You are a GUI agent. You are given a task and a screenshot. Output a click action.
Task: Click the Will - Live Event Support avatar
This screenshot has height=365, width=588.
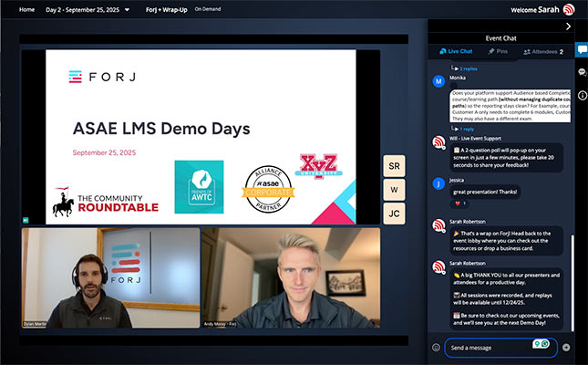[x=438, y=142]
